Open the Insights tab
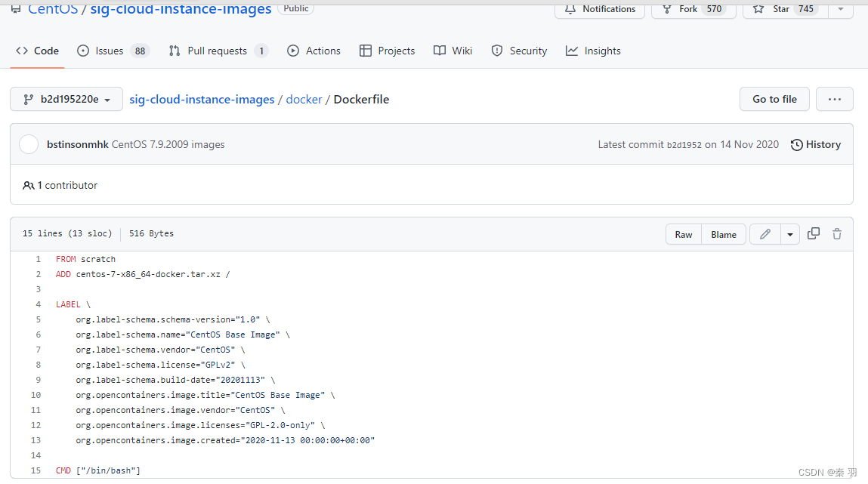868x484 pixels. coord(594,51)
